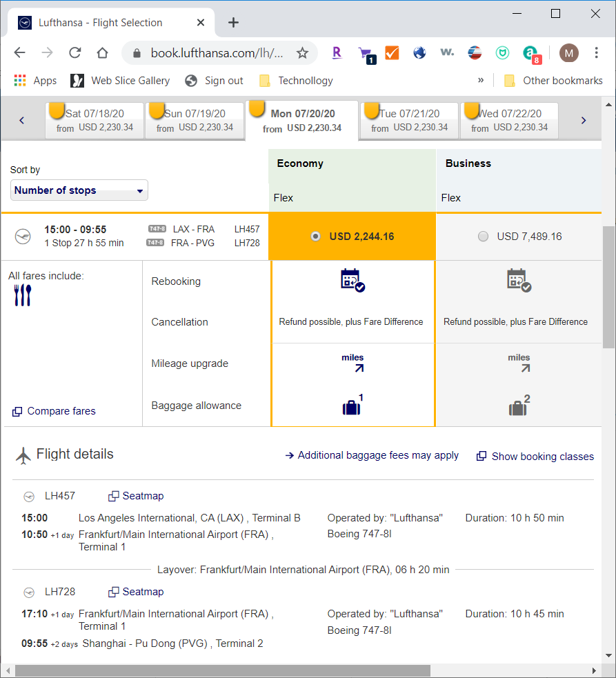
Task: Click the Economy rebooking calendar icon
Action: [x=352, y=280]
